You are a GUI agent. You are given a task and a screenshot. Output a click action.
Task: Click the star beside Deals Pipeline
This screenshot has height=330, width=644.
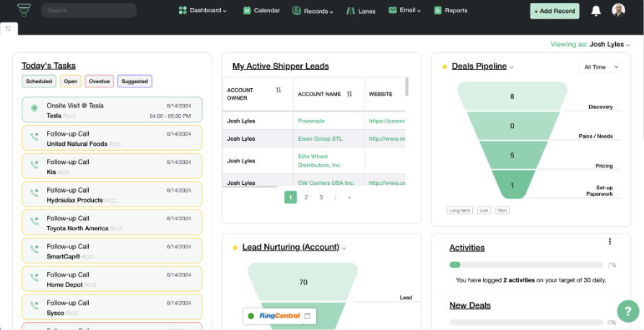[445, 66]
